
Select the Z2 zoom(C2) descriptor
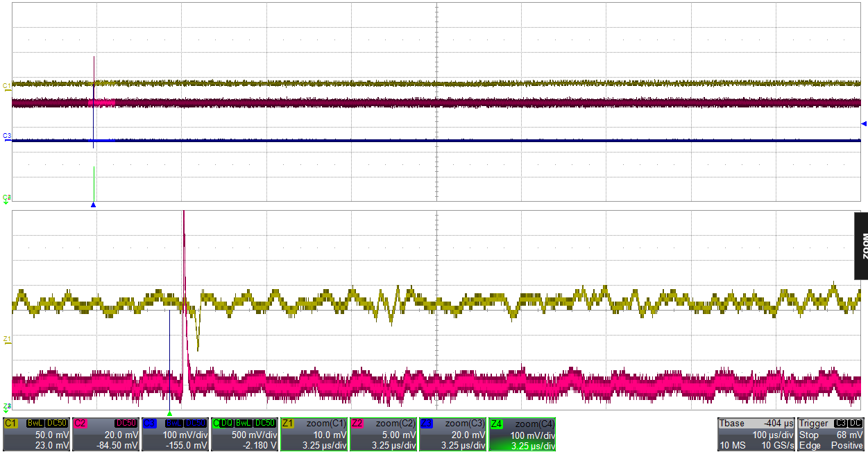tap(384, 434)
